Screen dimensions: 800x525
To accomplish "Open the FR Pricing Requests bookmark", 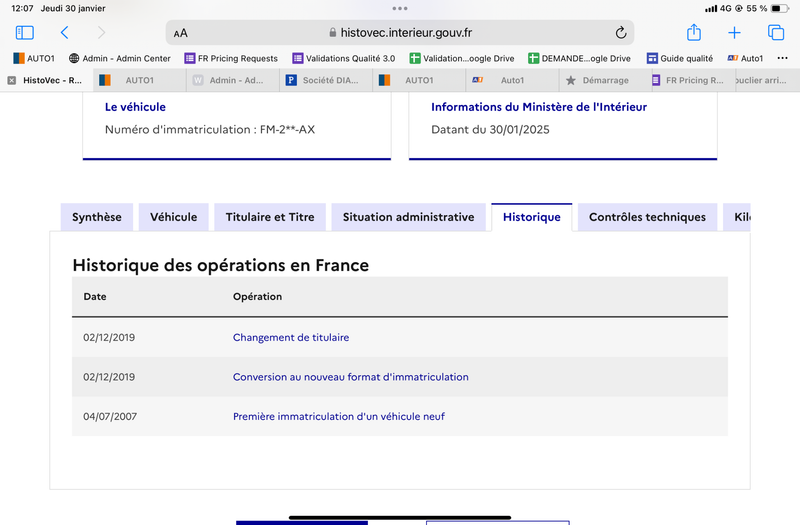I will pyautogui.click(x=231, y=58).
